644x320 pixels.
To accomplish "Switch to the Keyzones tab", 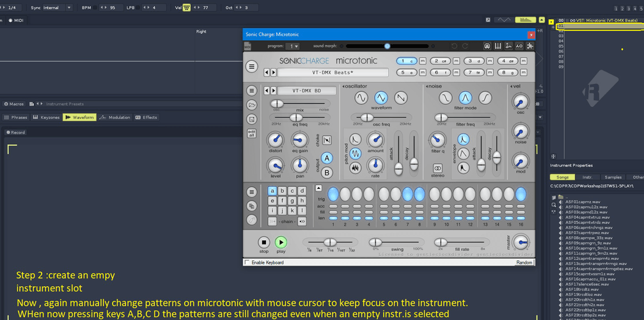I will [x=47, y=118].
